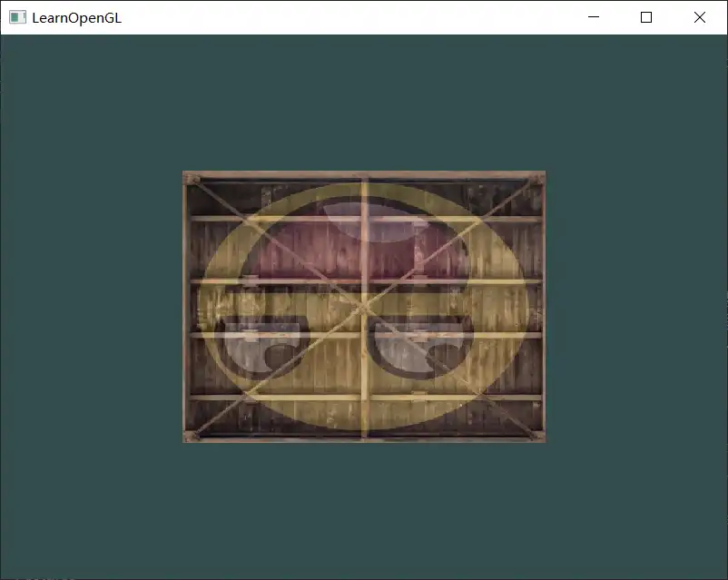Click the teal background above the crate
The width and height of the screenshot is (728, 580).
[x=364, y=100]
